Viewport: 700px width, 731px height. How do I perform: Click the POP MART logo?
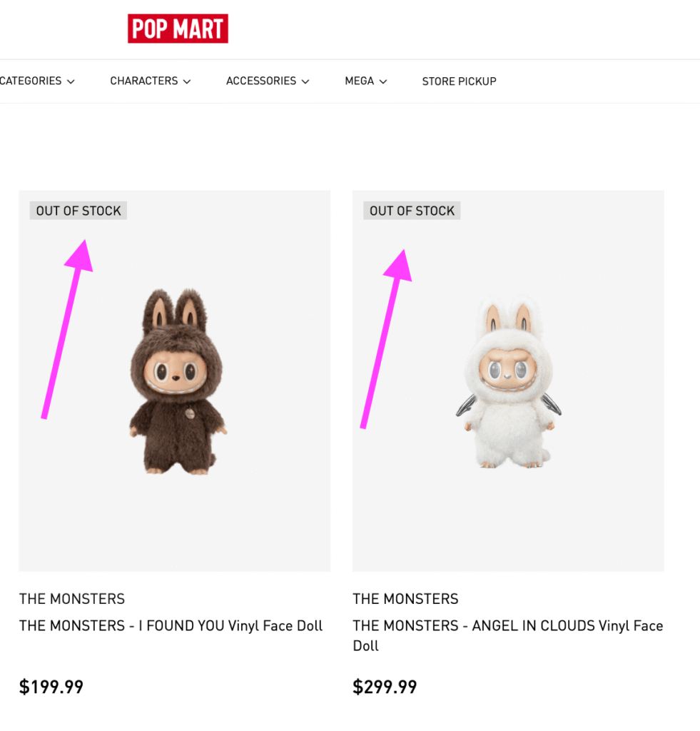178,29
